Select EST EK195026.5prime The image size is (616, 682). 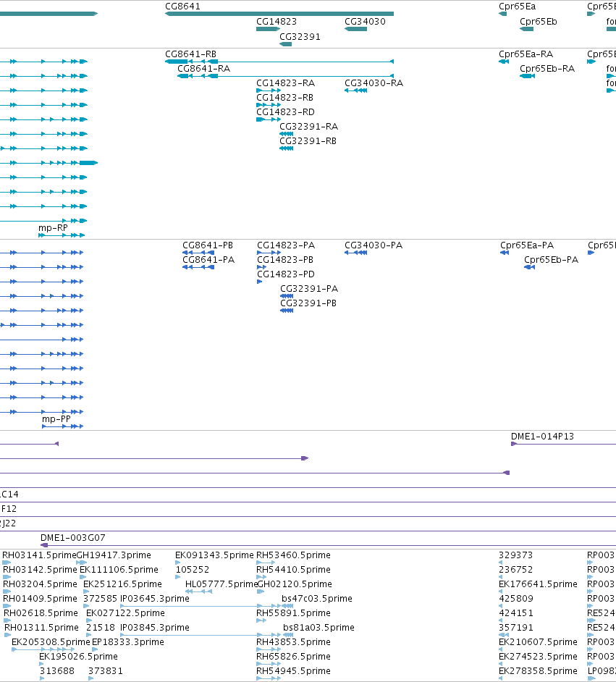point(79,656)
